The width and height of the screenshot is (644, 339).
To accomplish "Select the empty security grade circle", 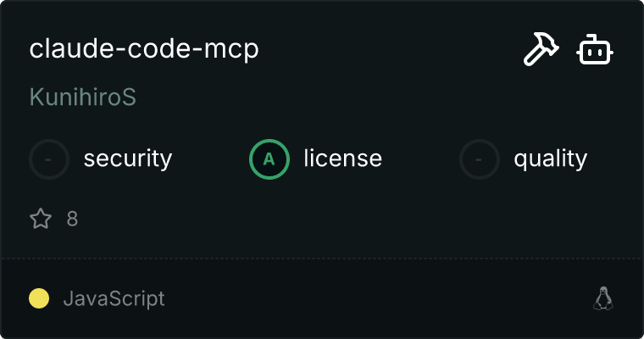I will coord(49,159).
